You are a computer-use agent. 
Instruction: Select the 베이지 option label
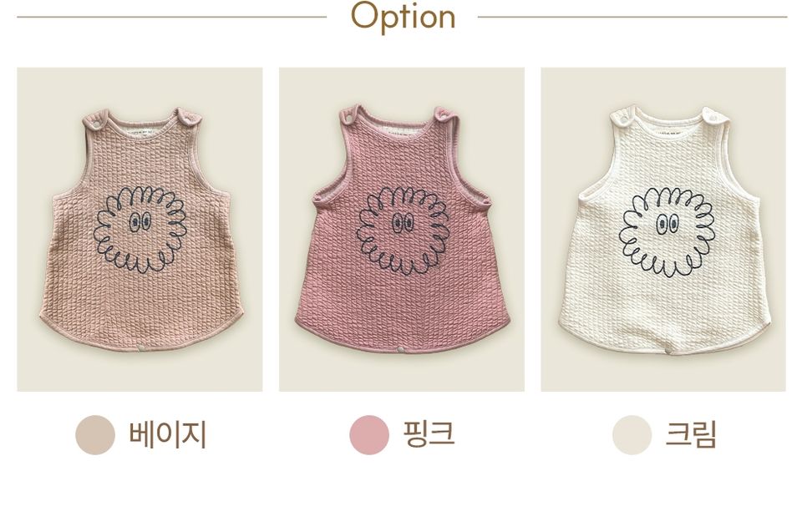(168, 435)
